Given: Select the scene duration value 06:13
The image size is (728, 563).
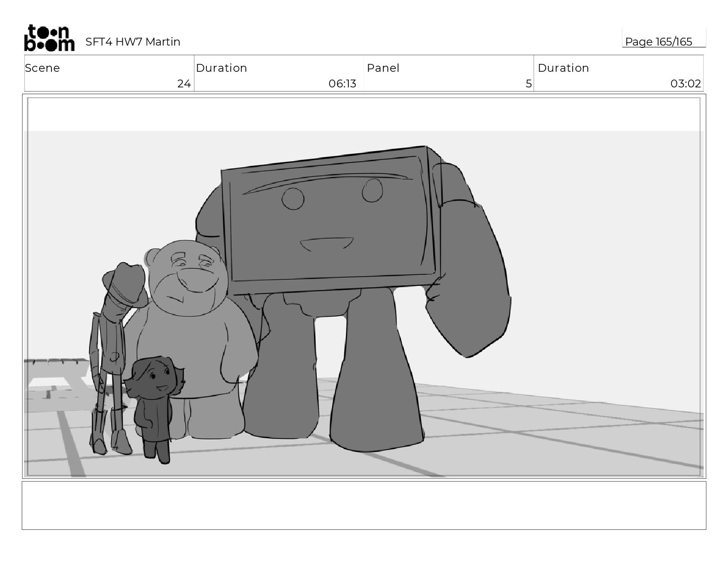Looking at the screenshot, I should point(342,84).
